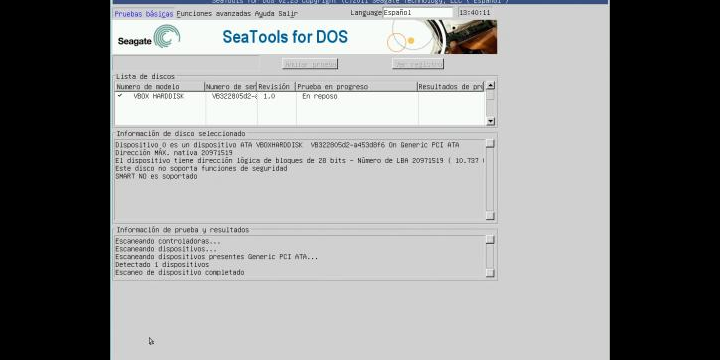Viewport: 720px width, 360px height.
Task: Click the Resultados de prueba column header
Action: [451, 87]
